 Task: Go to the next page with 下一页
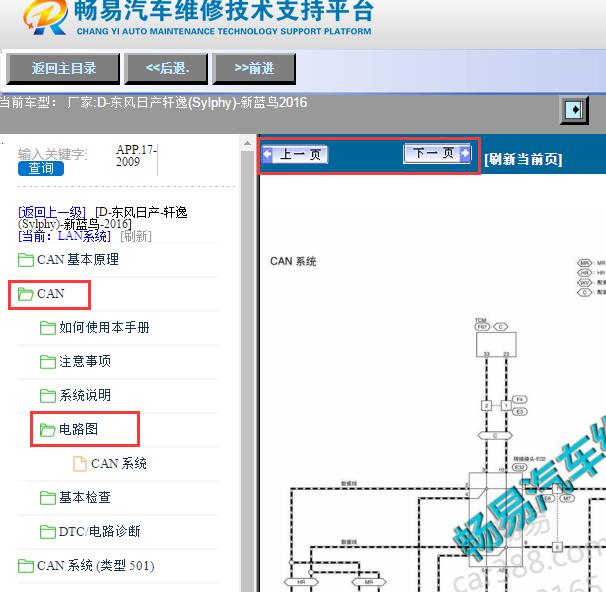point(437,153)
